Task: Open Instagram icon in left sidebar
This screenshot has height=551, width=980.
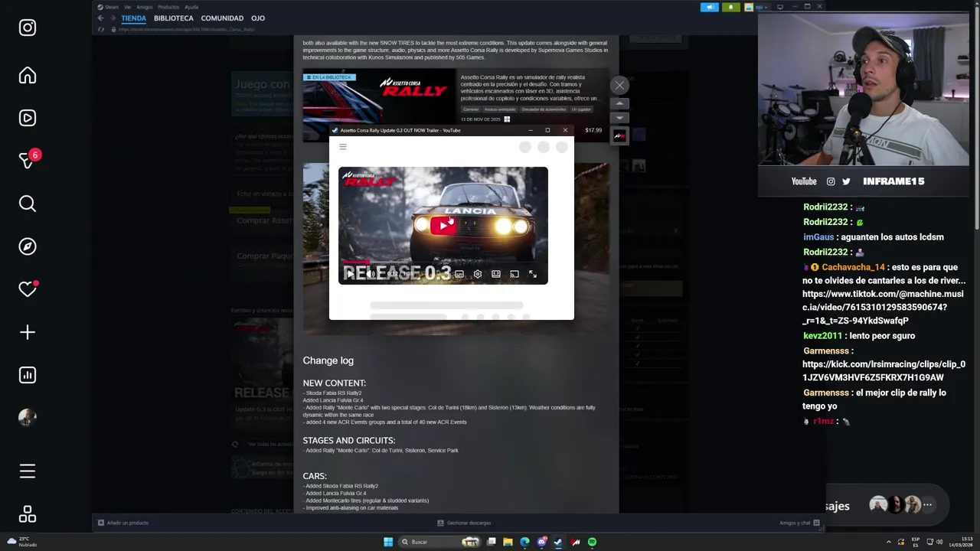Action: [28, 28]
